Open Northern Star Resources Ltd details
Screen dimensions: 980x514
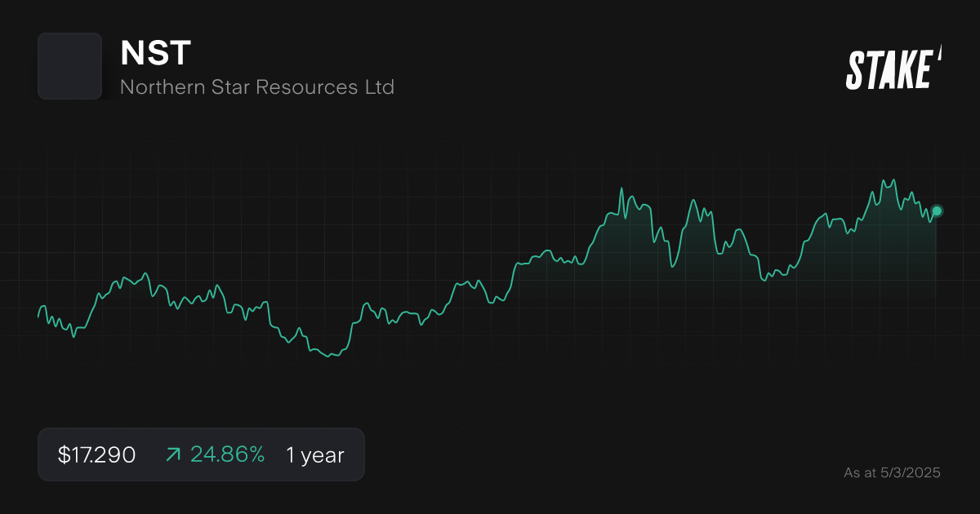257,86
